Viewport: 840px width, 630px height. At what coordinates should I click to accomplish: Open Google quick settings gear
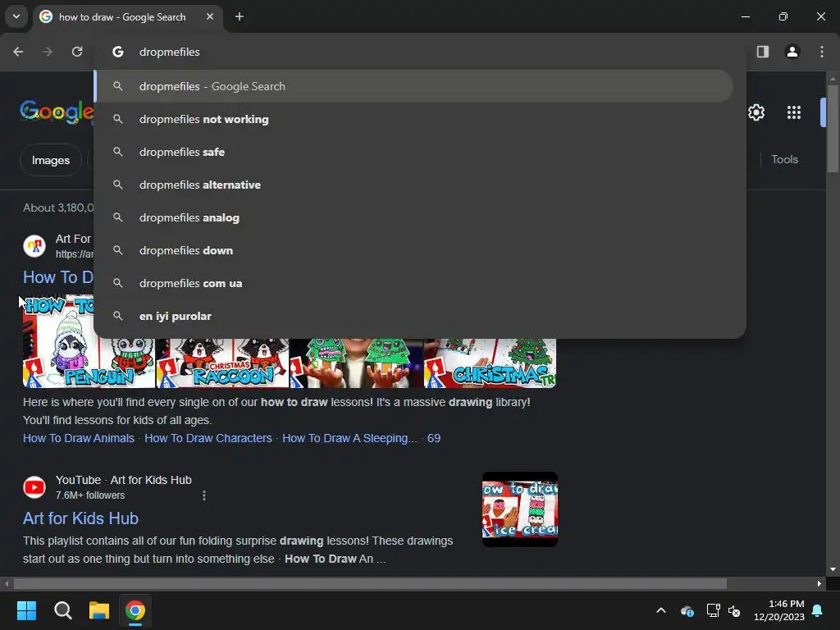756,112
